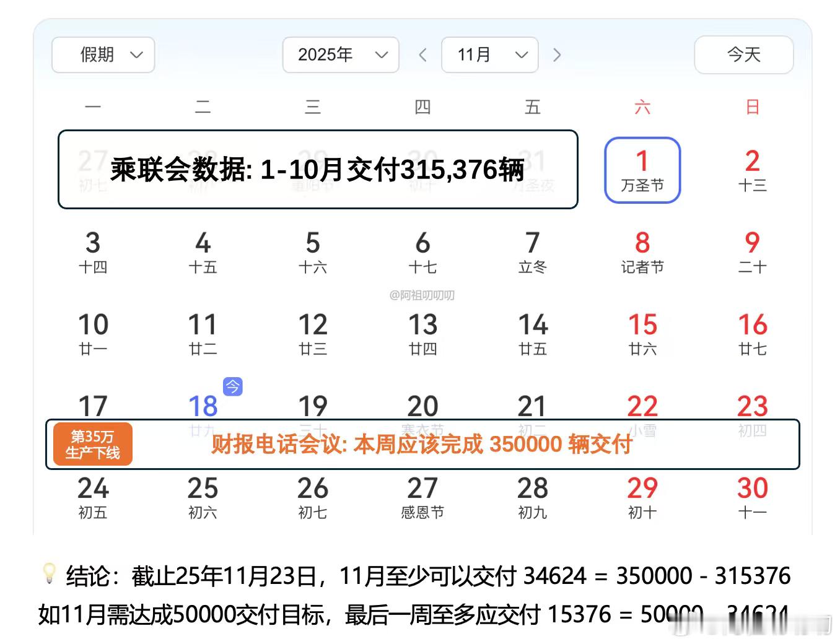Open the 11月 month selector dropdown
The image size is (840, 644).
click(x=489, y=54)
